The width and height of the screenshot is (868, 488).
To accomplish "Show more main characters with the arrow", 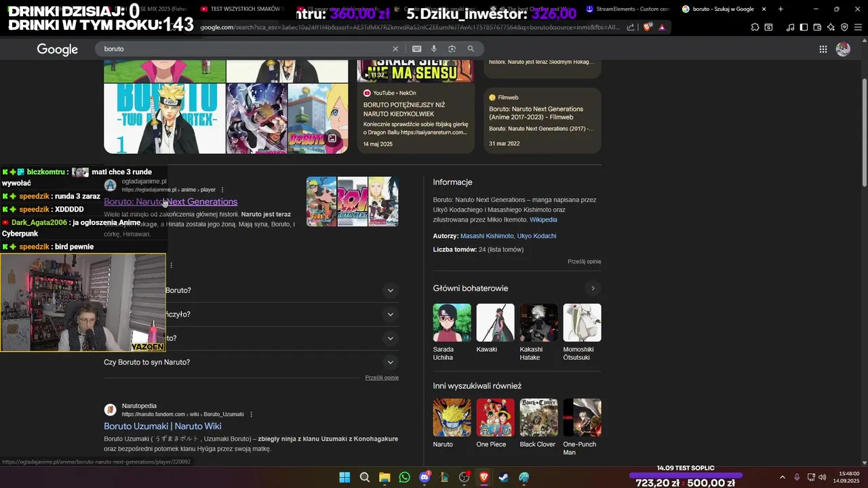I will click(x=593, y=288).
